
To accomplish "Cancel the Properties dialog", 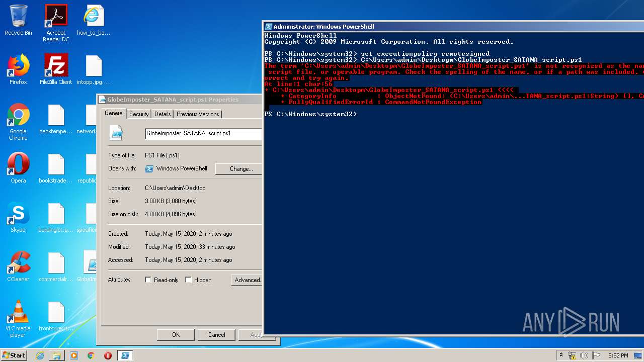I will 217,335.
